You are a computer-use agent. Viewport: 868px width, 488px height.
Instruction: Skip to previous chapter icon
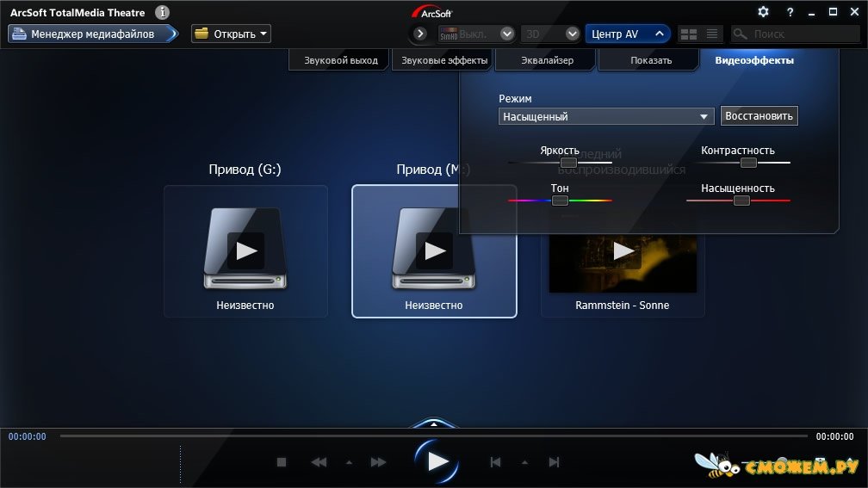click(x=495, y=462)
